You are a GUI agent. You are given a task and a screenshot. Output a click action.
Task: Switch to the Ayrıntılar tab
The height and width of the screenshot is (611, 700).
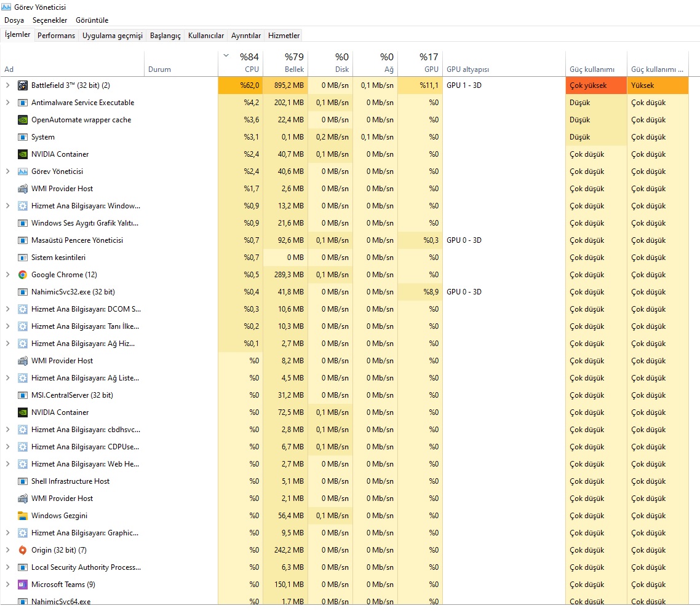pos(246,35)
